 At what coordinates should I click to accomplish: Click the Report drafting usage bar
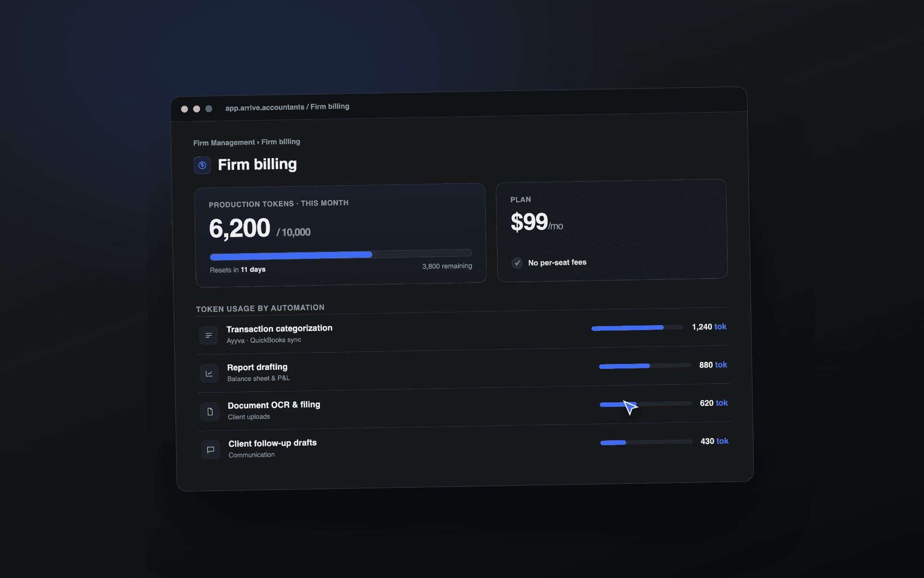pyautogui.click(x=645, y=366)
